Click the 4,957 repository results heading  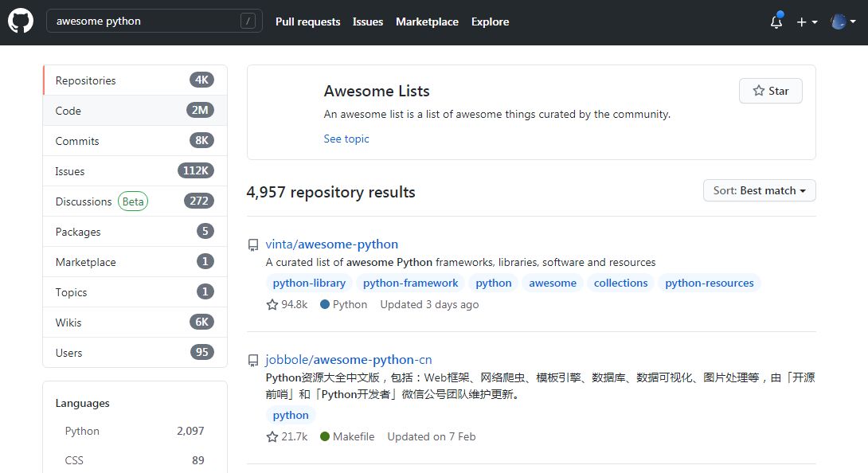click(330, 192)
